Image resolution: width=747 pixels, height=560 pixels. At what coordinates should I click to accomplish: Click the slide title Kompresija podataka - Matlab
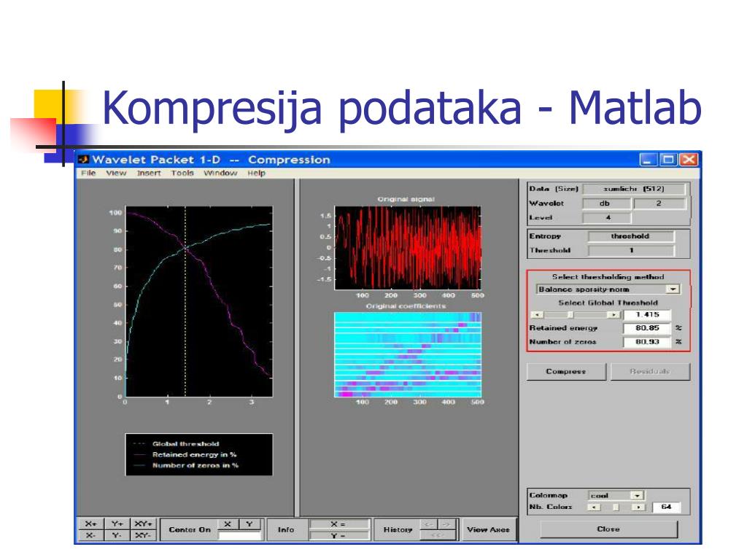pos(402,109)
